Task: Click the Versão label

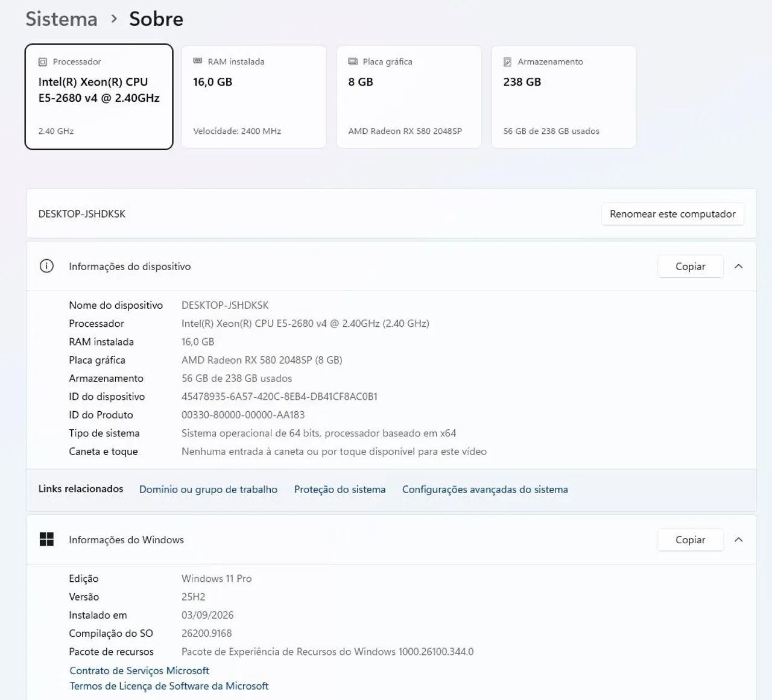Action: [x=84, y=597]
